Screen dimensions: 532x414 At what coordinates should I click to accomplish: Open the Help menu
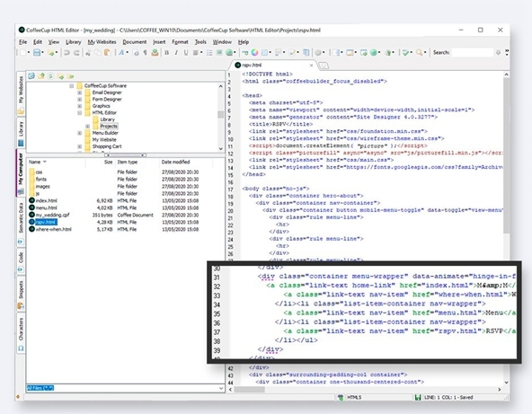pyautogui.click(x=244, y=42)
